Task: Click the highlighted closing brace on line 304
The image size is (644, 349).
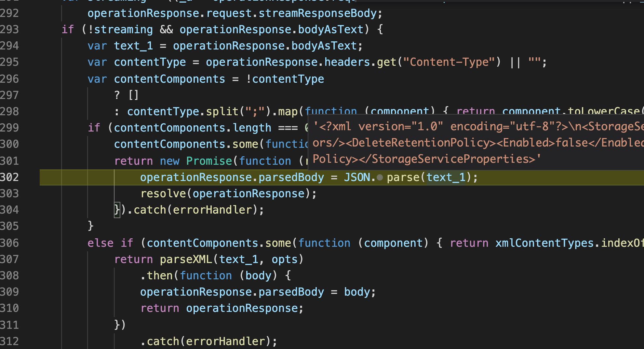Action: tap(117, 210)
